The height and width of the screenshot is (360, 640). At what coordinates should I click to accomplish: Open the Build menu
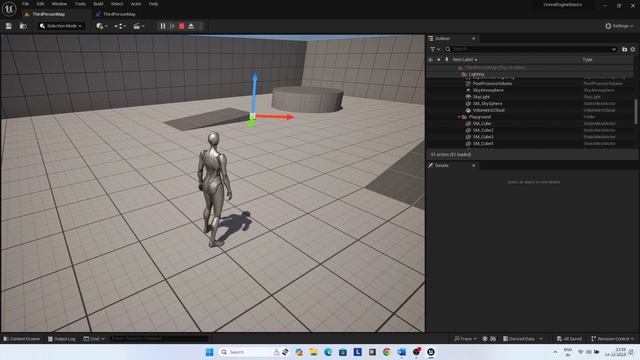click(x=98, y=4)
